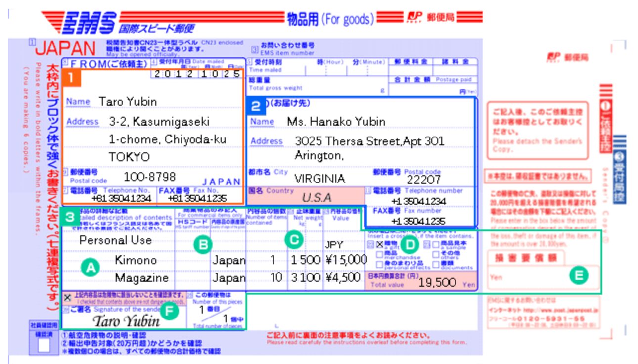Image resolution: width=638 pixels, height=364 pixels.
Task: Click the Total gross weight field
Action: tap(317, 85)
